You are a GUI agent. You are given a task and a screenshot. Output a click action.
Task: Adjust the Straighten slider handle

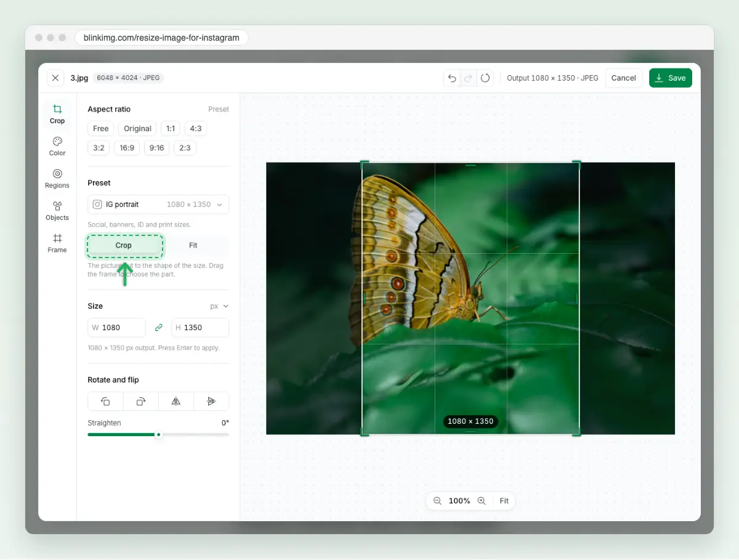pyautogui.click(x=158, y=435)
